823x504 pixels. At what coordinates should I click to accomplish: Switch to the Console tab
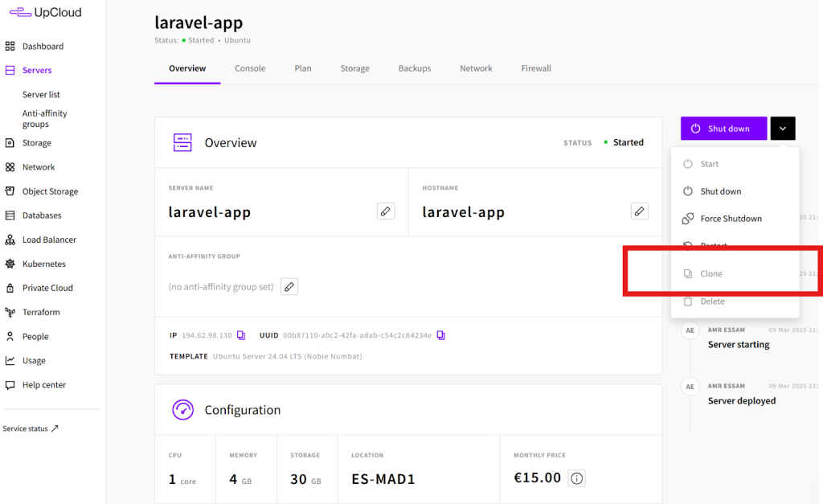click(250, 68)
